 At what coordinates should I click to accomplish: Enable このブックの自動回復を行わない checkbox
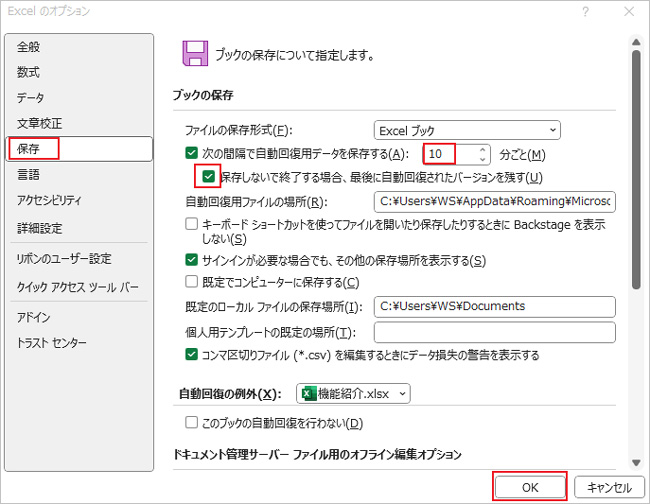coord(191,422)
